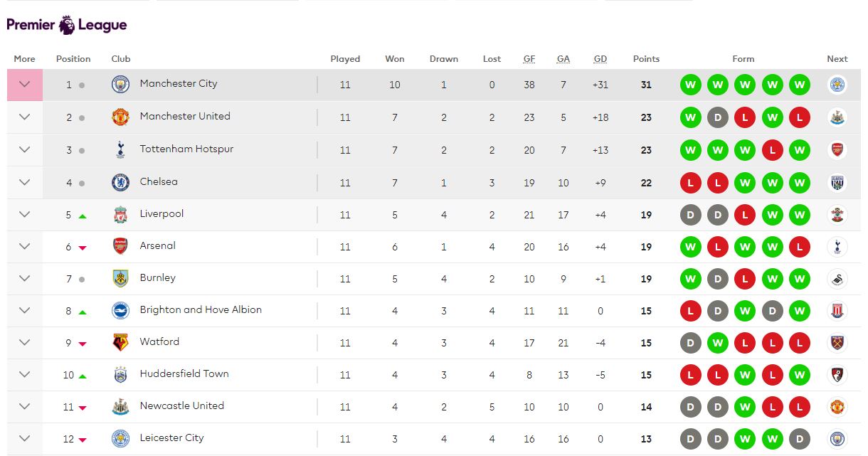The image size is (868, 456).
Task: Click the GF column header
Action: 529,59
